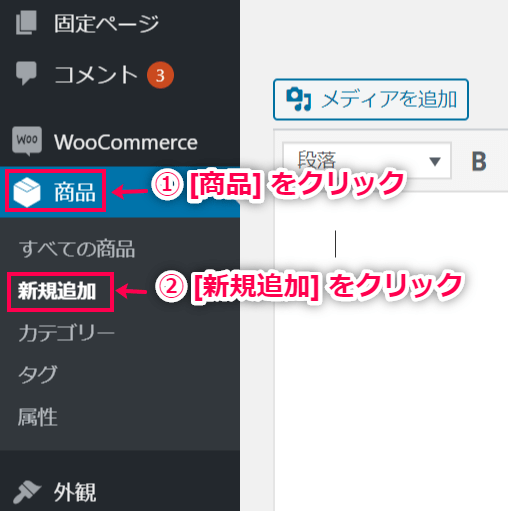Click the comments speech bubble icon
The image size is (508, 511).
click(x=26, y=73)
